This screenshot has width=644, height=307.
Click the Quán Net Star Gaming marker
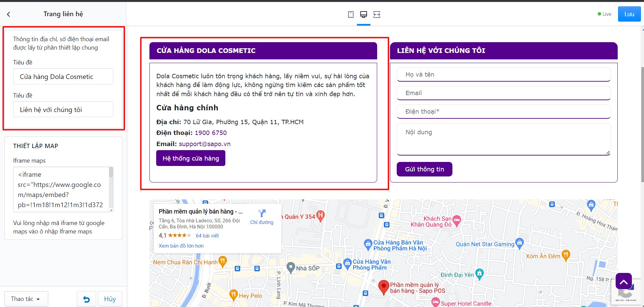(520, 243)
